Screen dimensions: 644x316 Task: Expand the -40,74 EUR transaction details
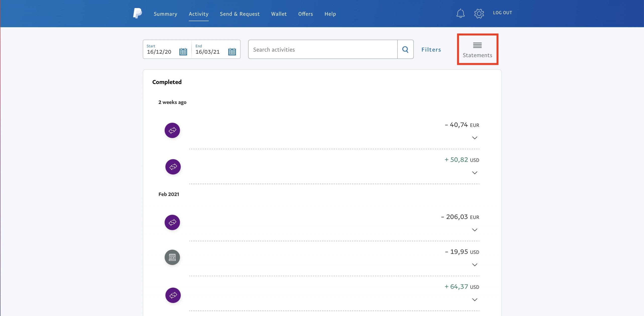pyautogui.click(x=474, y=138)
